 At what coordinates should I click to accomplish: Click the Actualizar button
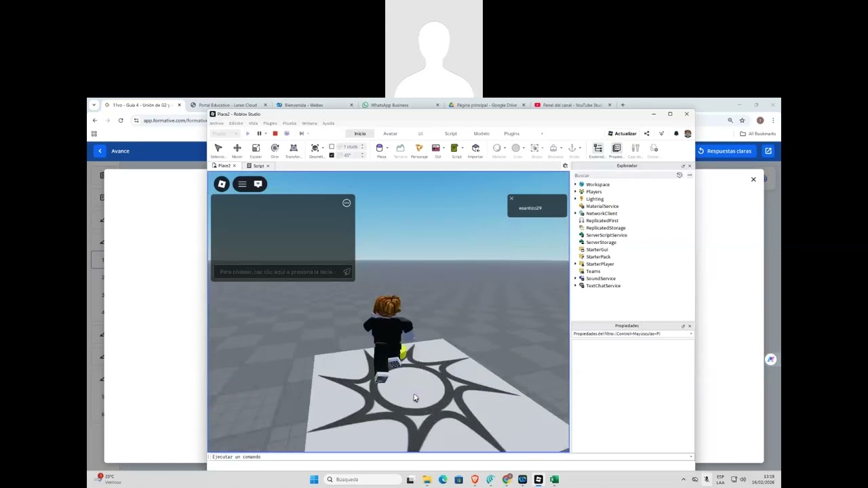[x=622, y=134]
